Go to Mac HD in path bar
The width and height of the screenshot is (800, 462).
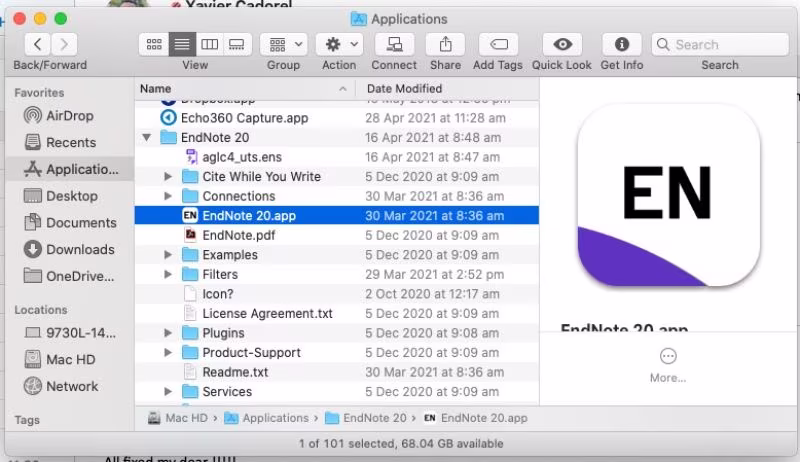click(178, 418)
